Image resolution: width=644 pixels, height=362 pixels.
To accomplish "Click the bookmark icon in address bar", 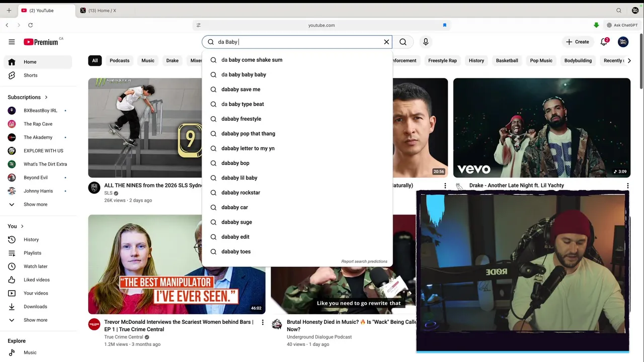I will 445,25.
